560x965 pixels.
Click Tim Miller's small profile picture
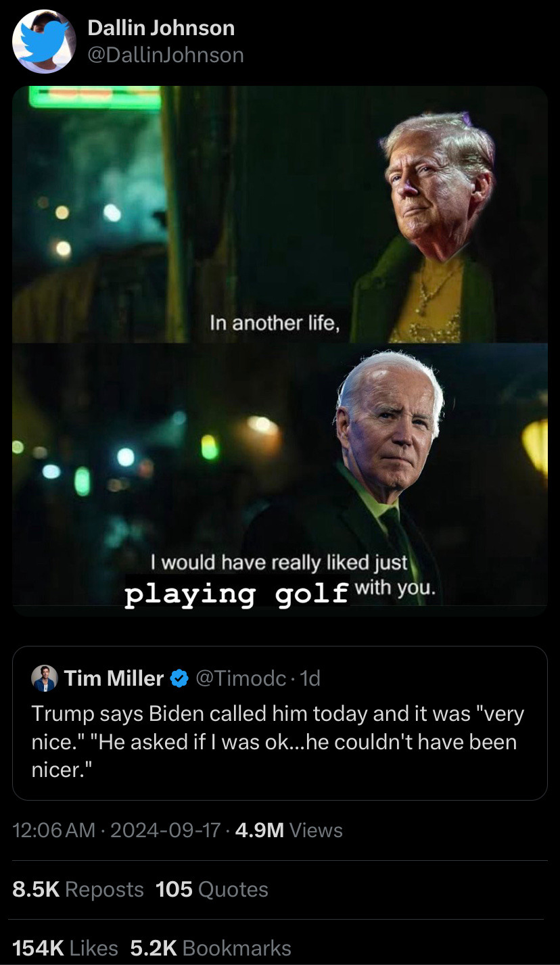pos(45,678)
